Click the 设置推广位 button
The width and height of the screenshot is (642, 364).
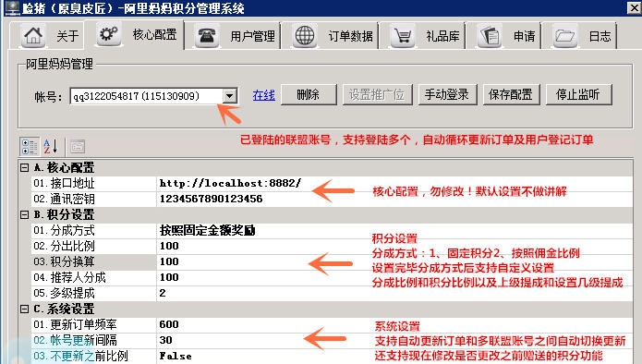(x=377, y=94)
